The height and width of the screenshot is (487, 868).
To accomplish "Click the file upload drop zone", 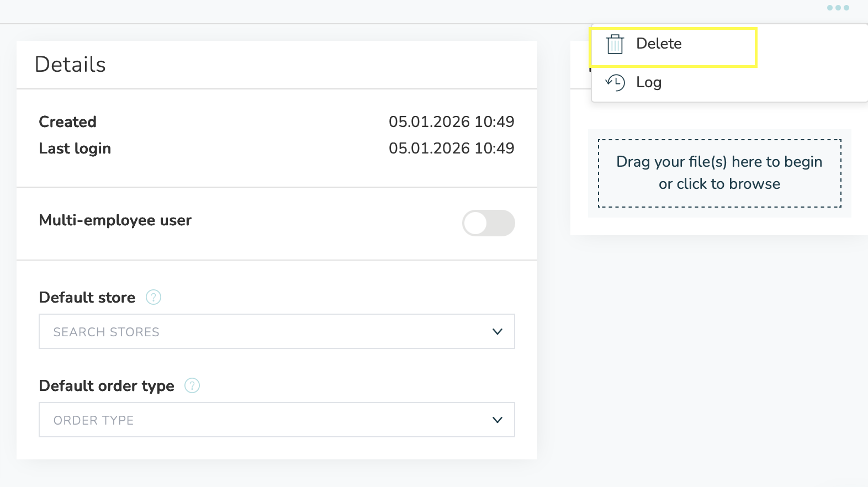I will coord(719,173).
